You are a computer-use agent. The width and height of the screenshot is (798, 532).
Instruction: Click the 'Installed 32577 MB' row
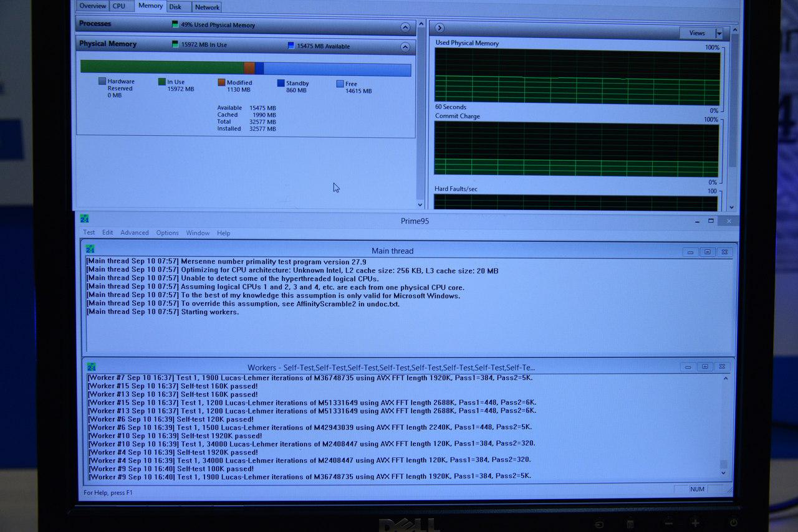pos(246,129)
